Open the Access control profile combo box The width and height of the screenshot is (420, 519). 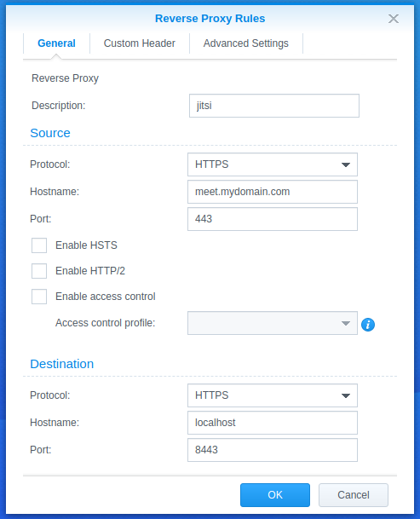coord(273,323)
